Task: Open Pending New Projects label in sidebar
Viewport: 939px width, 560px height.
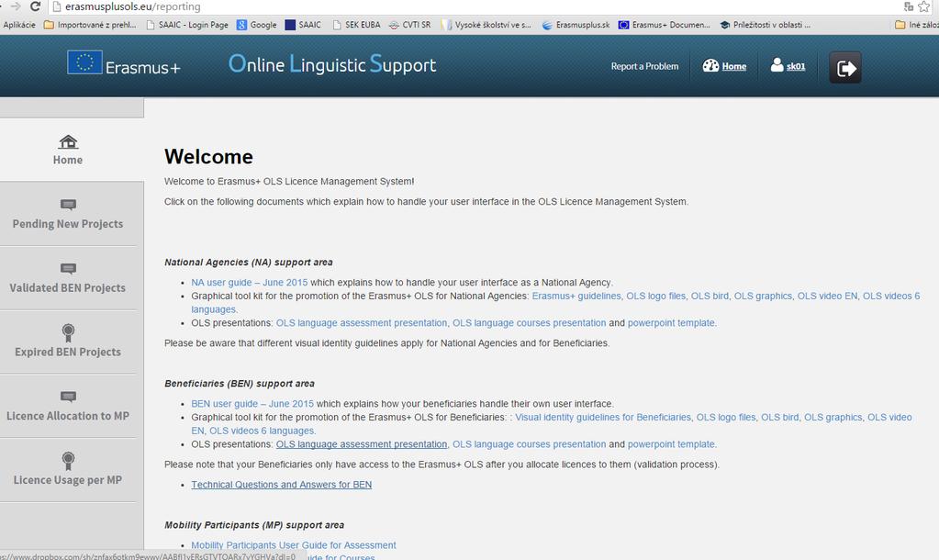Action: click(68, 224)
